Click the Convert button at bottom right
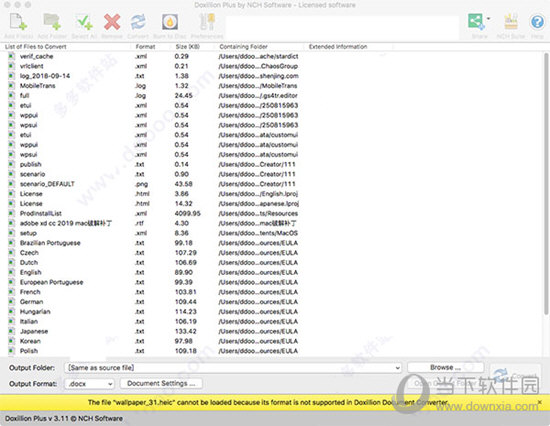The image size is (550, 426). pyautogui.click(x=515, y=375)
